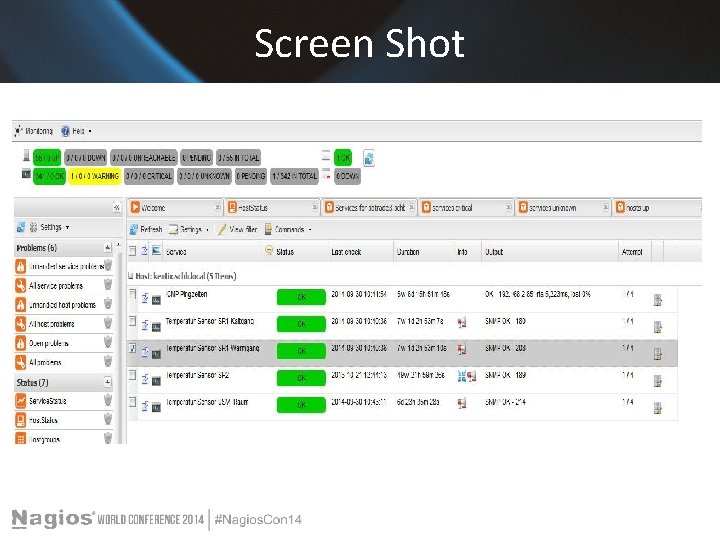Switch to the services critical tab
This screenshot has height=540, width=720.
click(x=466, y=208)
